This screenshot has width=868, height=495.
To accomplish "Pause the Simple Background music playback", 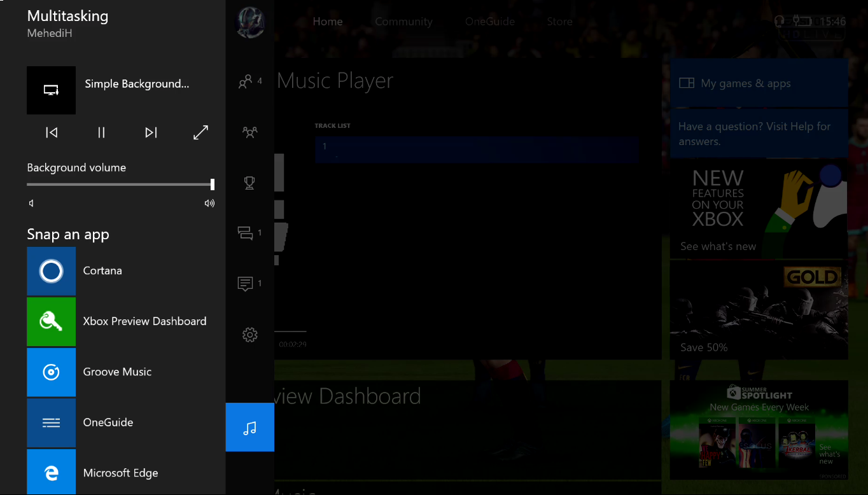I will point(101,132).
